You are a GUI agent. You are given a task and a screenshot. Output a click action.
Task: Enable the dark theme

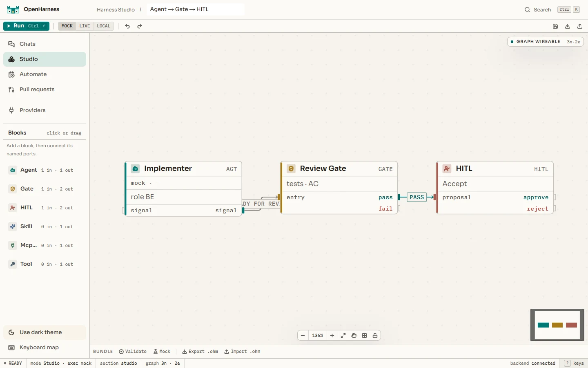[45, 332]
